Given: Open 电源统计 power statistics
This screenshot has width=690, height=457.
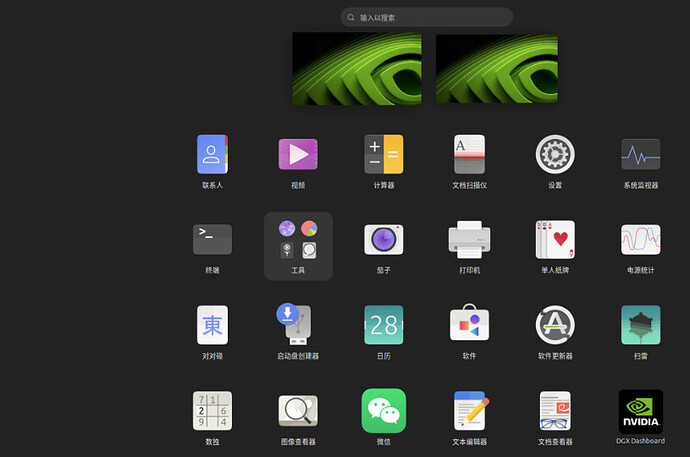Looking at the screenshot, I should click(640, 240).
